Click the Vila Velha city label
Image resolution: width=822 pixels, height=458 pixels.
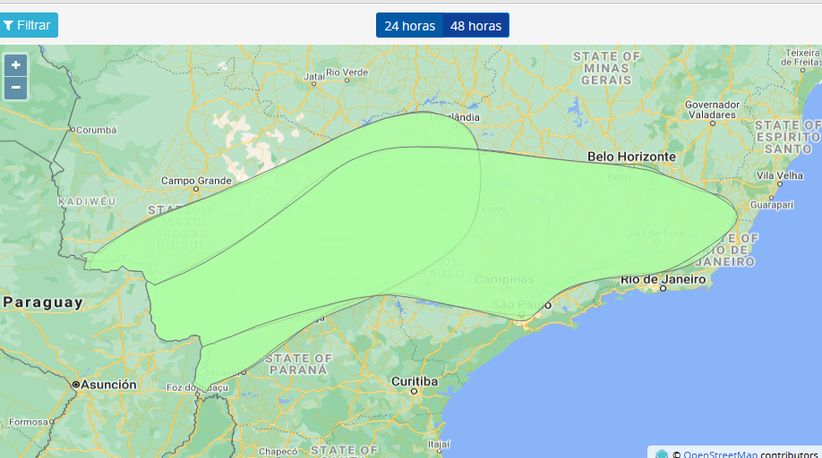tap(780, 175)
